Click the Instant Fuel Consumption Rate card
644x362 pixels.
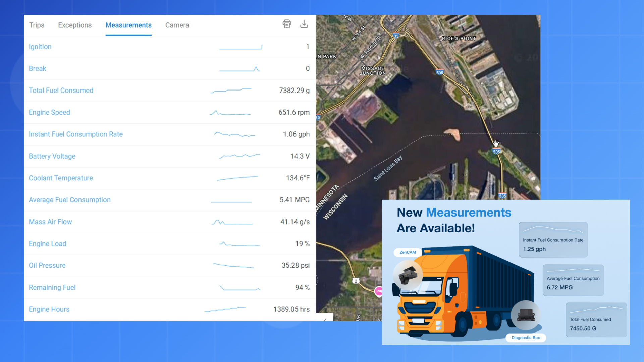[x=553, y=240]
